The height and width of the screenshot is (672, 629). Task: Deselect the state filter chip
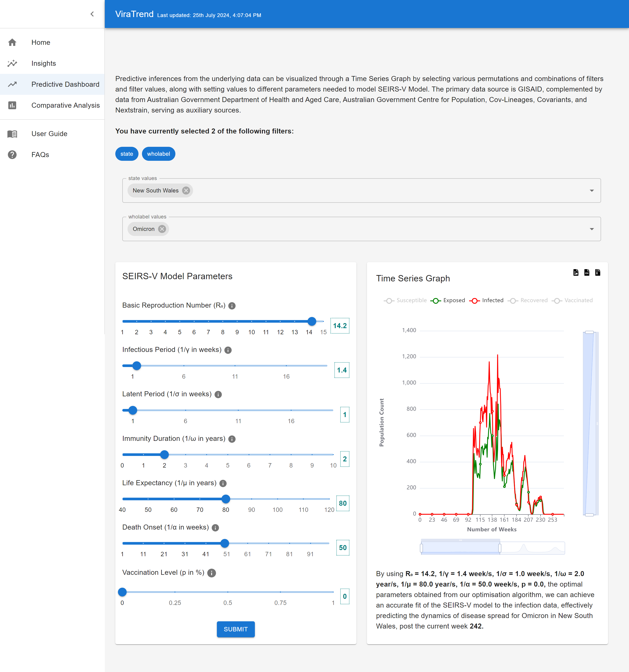[x=127, y=154]
